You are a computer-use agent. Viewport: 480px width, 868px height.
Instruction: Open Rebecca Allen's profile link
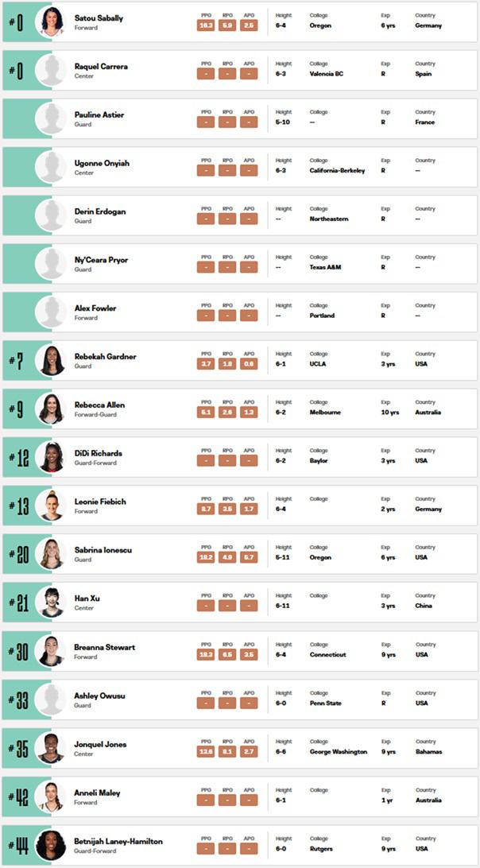[99, 405]
